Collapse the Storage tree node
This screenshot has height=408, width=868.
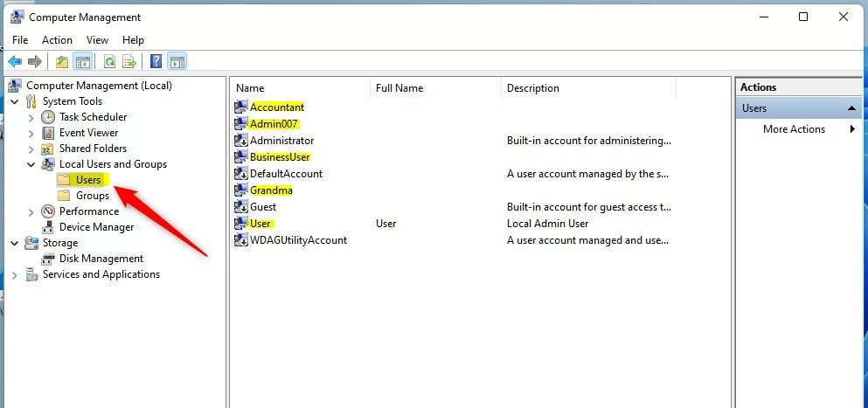(x=14, y=243)
